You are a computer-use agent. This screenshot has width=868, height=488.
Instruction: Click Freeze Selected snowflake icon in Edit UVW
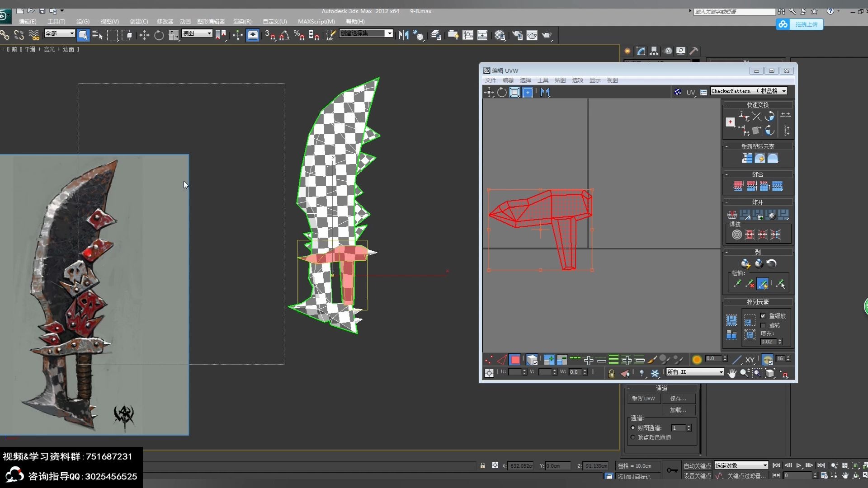(x=655, y=373)
